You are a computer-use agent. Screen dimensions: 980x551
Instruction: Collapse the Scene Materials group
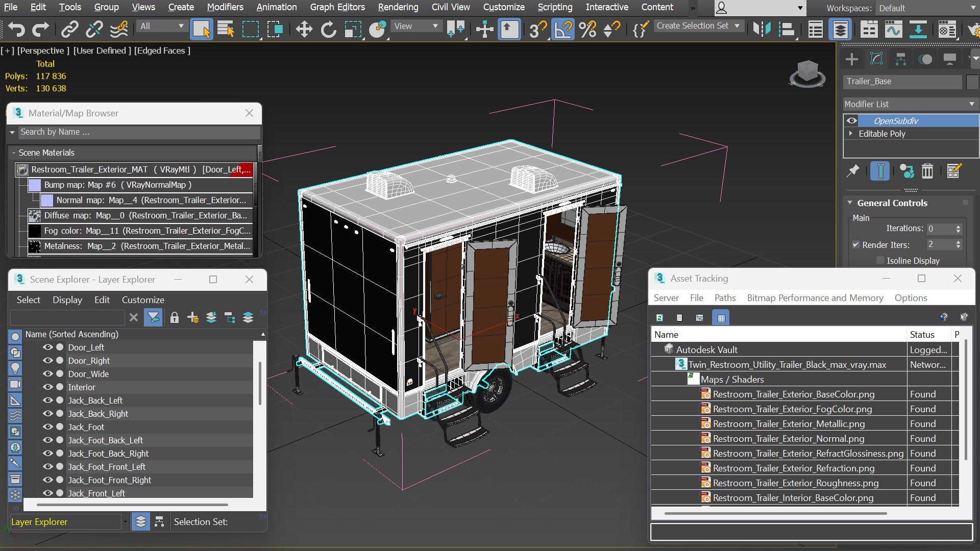[x=14, y=153]
